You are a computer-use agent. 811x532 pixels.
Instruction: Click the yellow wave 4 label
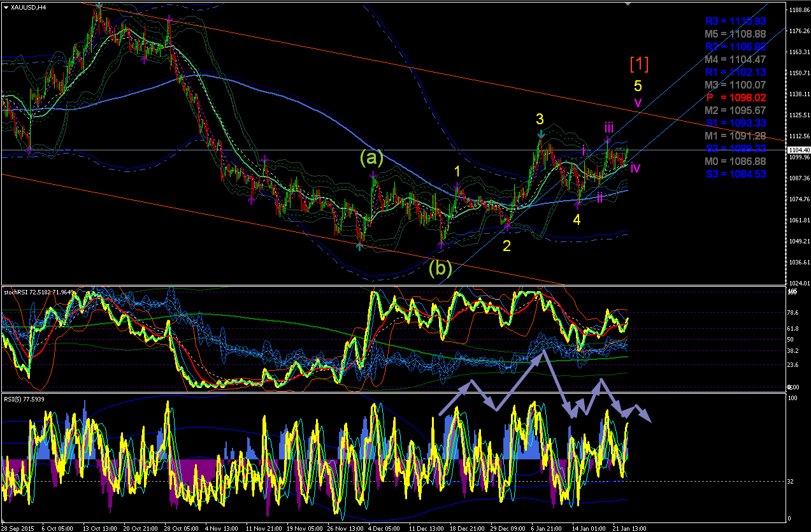(x=577, y=220)
